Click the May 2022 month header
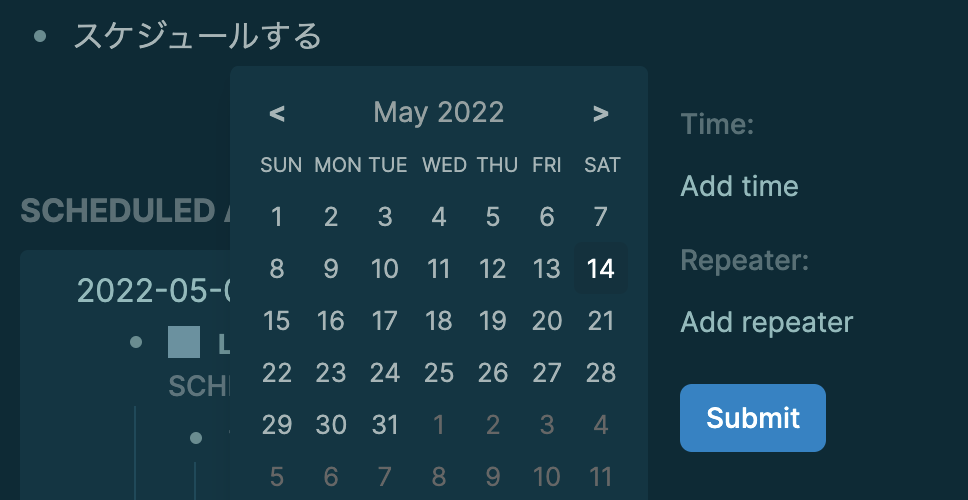 [439, 112]
